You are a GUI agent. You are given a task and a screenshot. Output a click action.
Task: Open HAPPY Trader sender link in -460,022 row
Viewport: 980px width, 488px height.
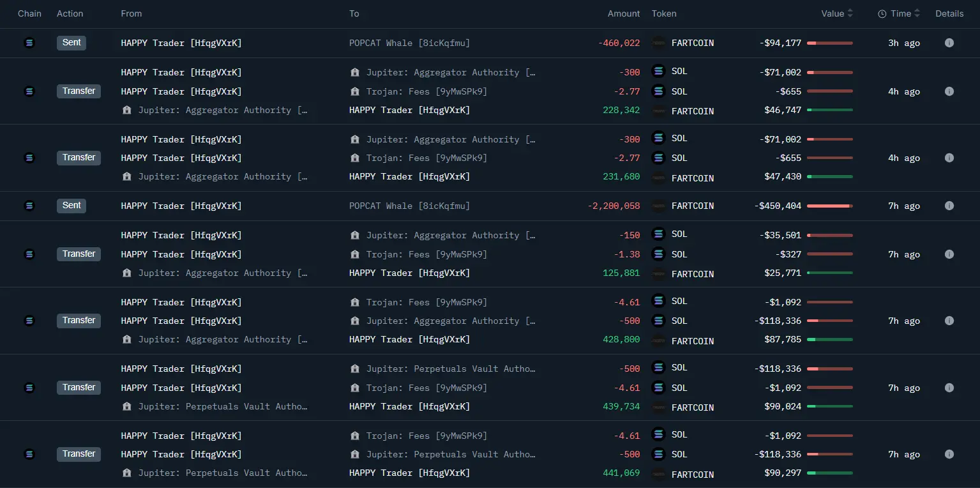(x=181, y=43)
